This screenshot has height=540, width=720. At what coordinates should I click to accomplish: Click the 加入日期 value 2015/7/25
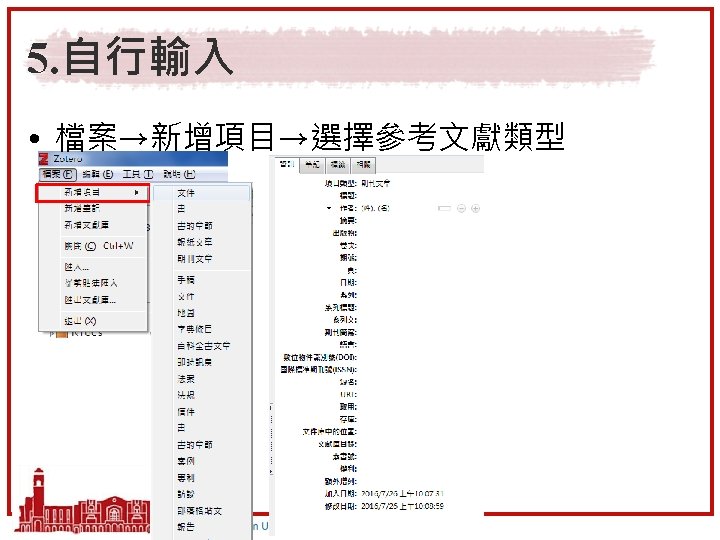402,494
